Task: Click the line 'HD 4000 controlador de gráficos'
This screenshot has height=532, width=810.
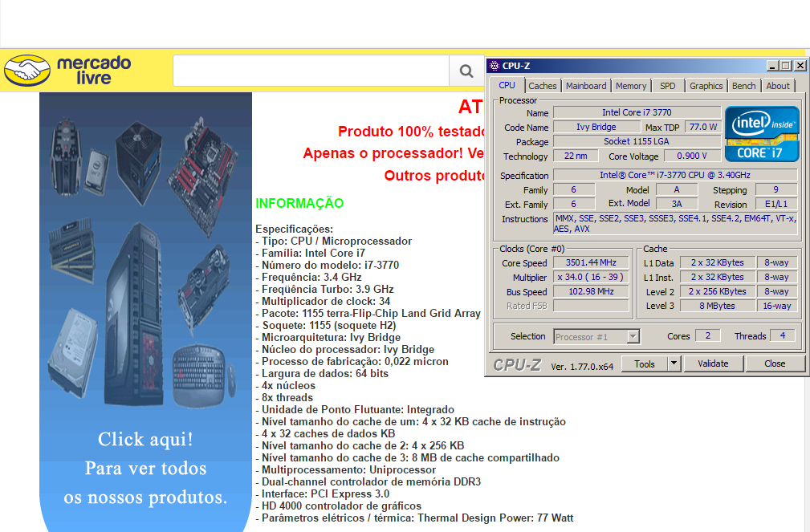Action: [x=338, y=506]
